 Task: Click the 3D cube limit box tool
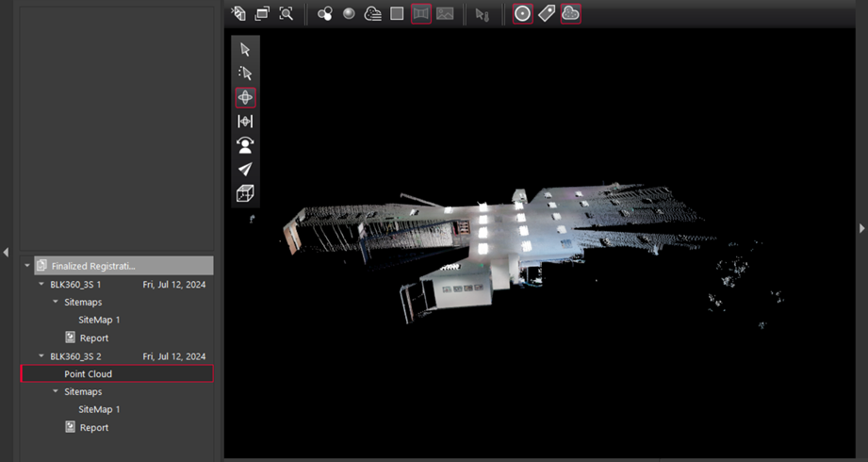tap(245, 192)
